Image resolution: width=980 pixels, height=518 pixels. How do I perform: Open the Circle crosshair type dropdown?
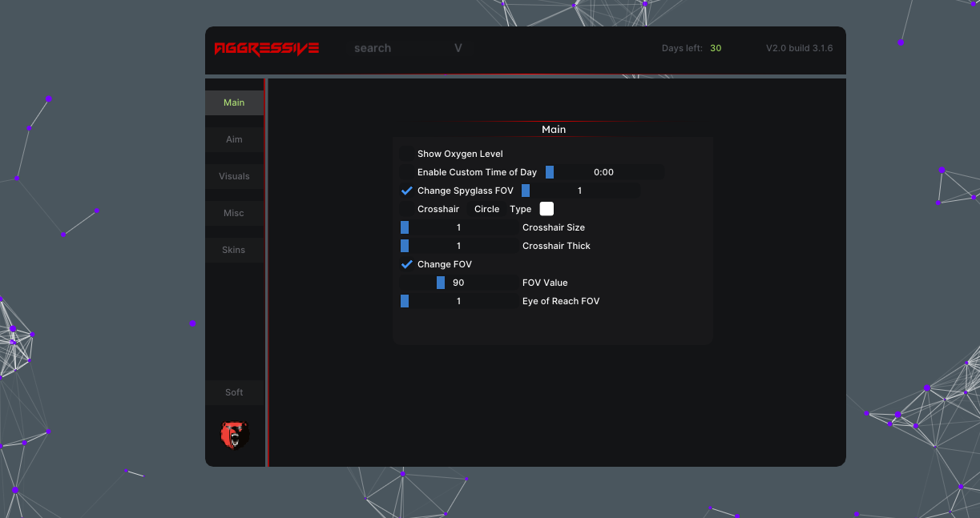pos(486,209)
